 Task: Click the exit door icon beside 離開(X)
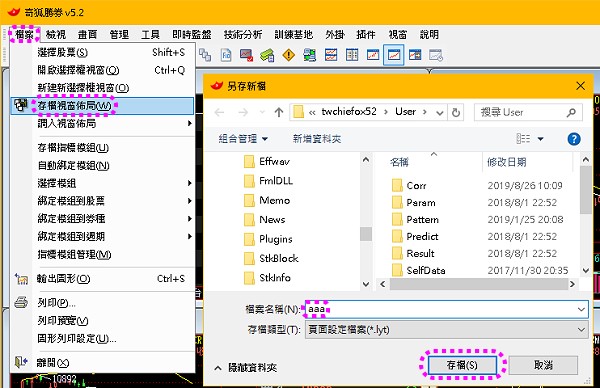(21, 362)
